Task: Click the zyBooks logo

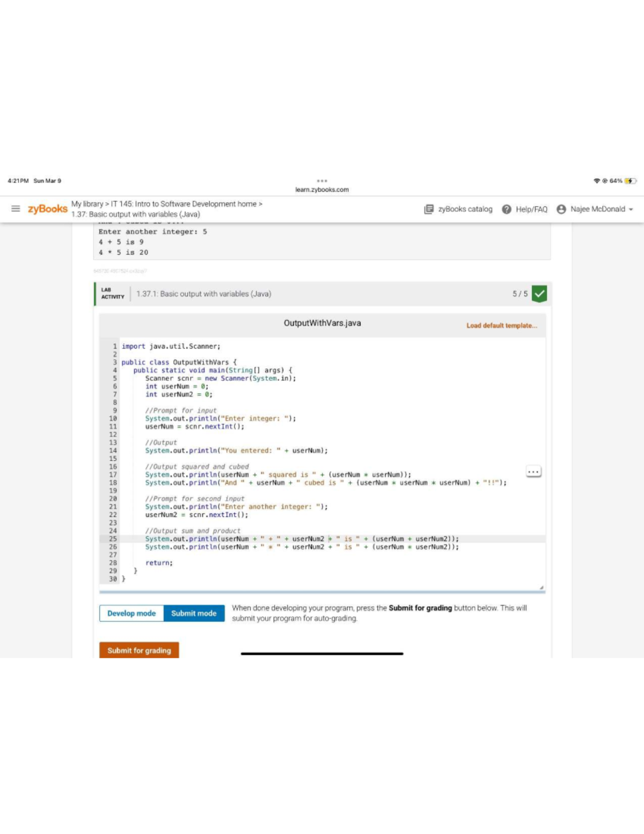Action: (x=47, y=209)
